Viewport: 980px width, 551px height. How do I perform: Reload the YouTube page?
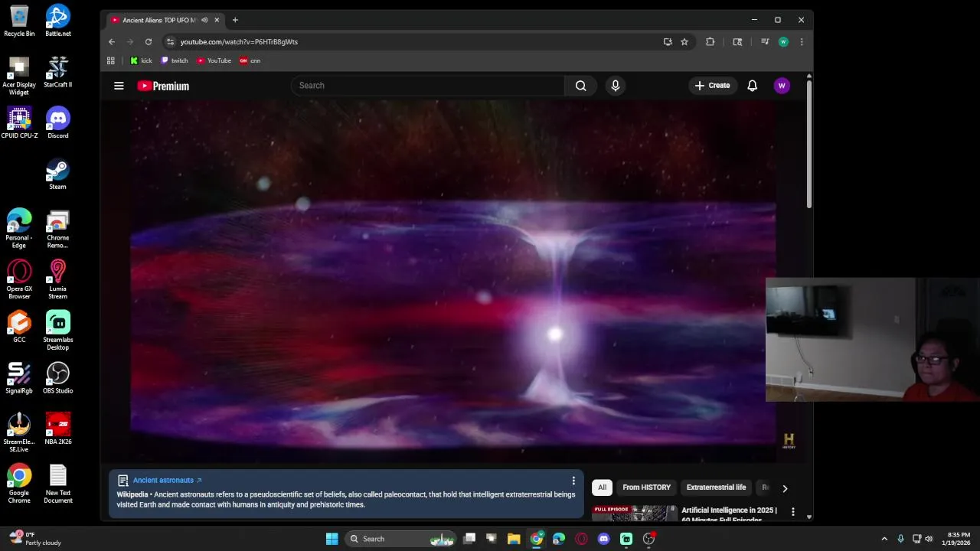pyautogui.click(x=149, y=42)
